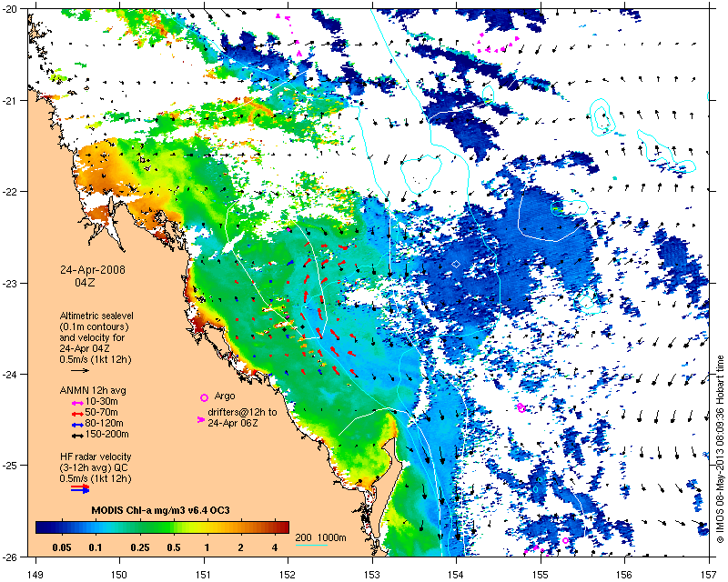This screenshot has width=728, height=582.
Task: Click the Argo magenta circle legend symbol
Action: pyautogui.click(x=204, y=397)
